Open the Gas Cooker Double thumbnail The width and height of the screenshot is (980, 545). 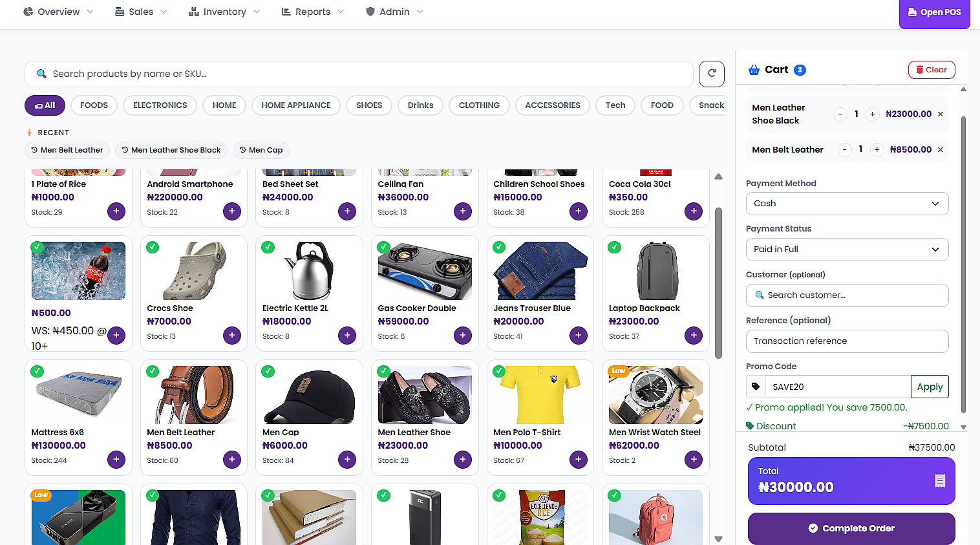click(425, 271)
